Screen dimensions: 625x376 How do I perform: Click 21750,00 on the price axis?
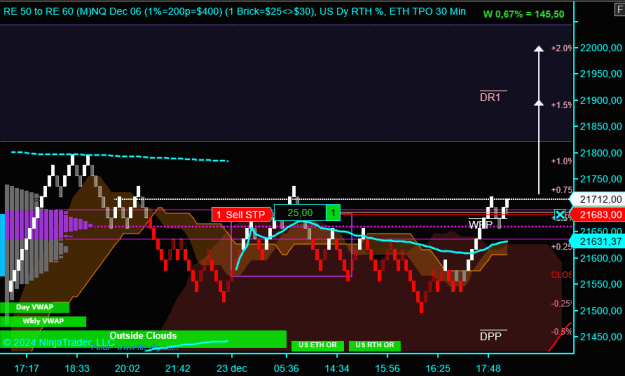(x=601, y=179)
